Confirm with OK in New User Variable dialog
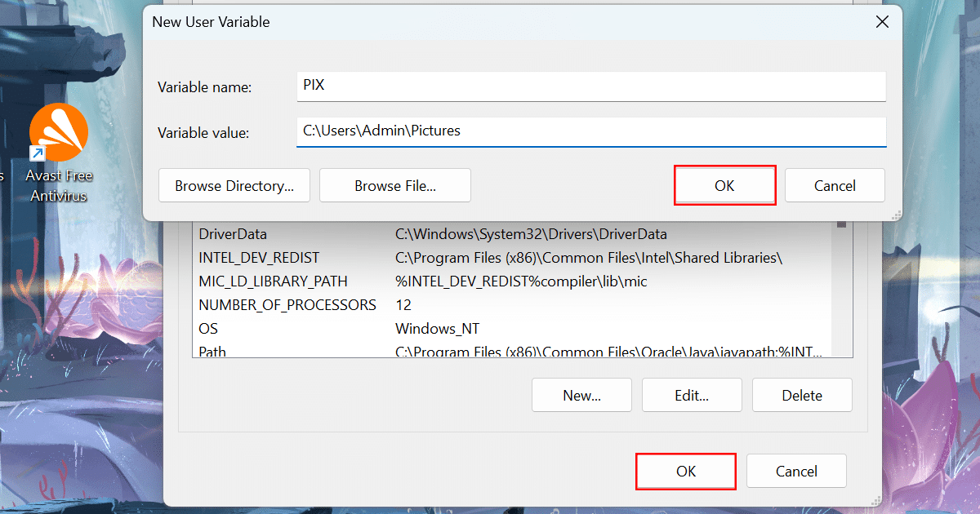 [x=724, y=185]
